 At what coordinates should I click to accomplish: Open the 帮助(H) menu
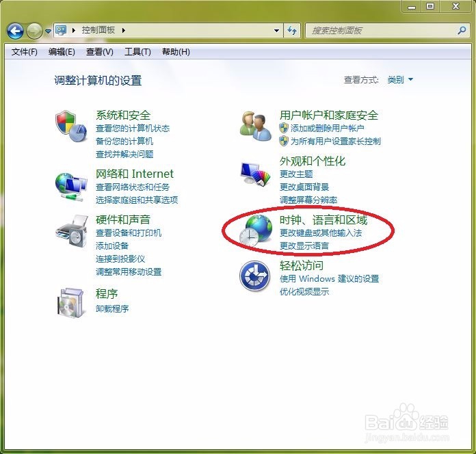176,52
